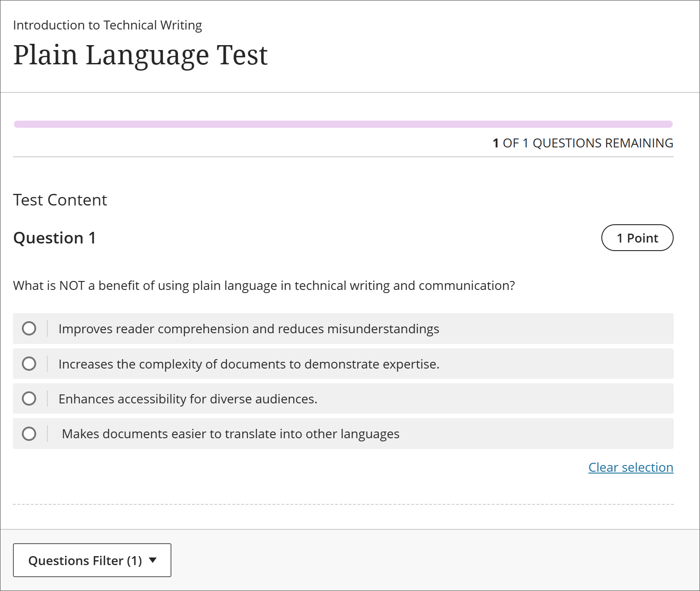
Task: Click the Clear selection link
Action: 630,467
